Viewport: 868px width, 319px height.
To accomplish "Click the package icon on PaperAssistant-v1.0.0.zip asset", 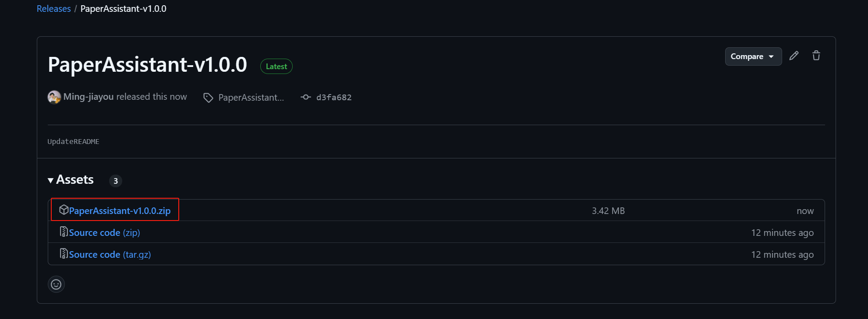I will [64, 210].
